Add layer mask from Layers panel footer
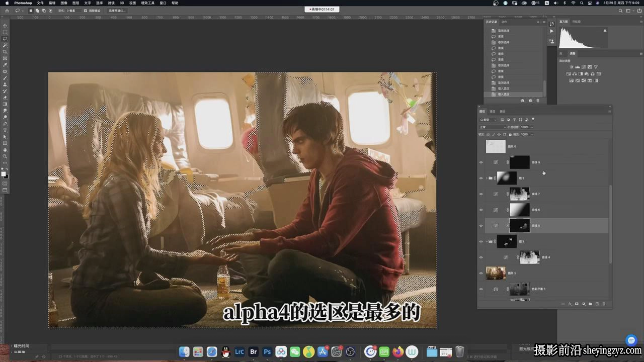Screen dimensions: 644x362 click(x=577, y=304)
